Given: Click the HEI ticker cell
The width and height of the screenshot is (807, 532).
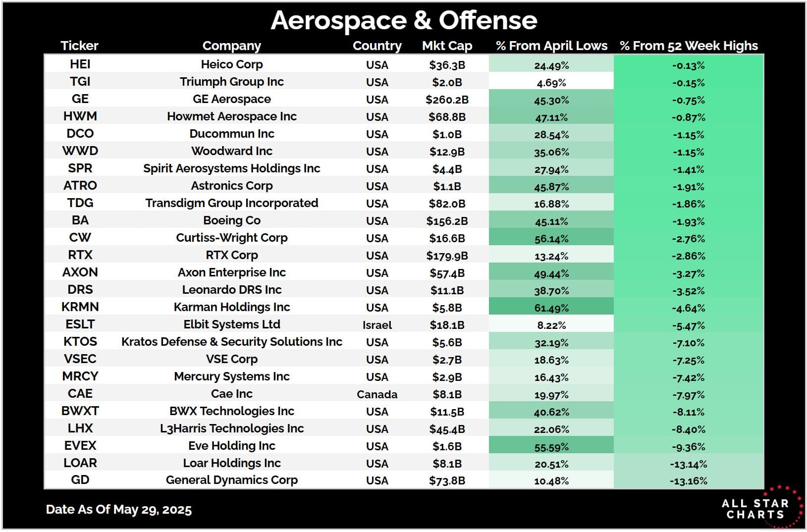Looking at the screenshot, I should 80,64.
